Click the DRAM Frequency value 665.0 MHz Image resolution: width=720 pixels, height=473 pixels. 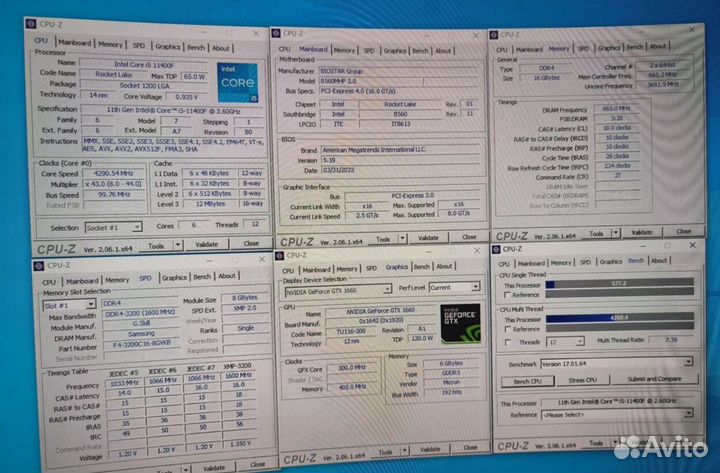coord(616,108)
